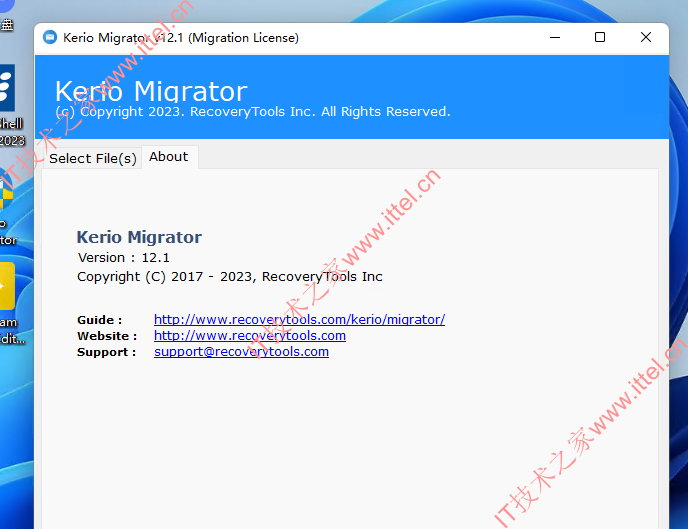Click the banner copyright 2023 RecoveryTools text

253,111
